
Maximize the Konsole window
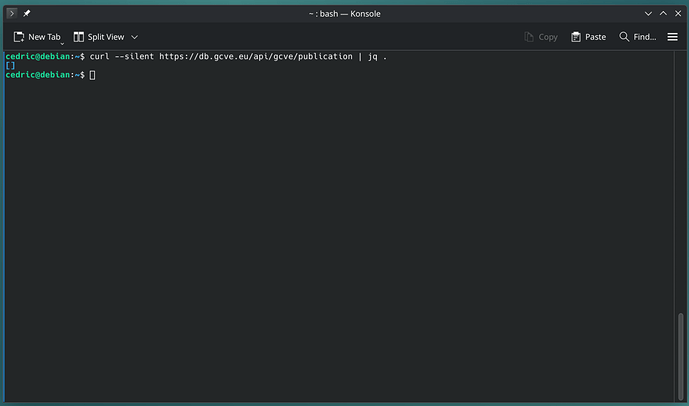(x=662, y=13)
